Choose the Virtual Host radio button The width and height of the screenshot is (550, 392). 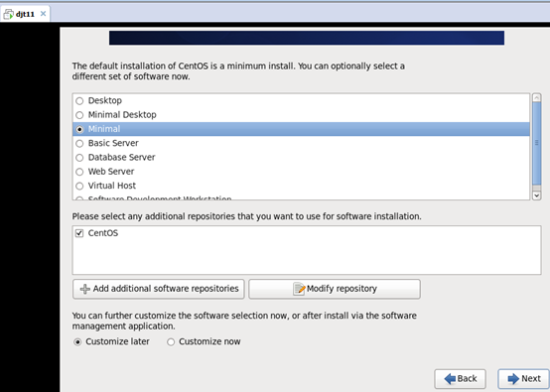(x=79, y=186)
